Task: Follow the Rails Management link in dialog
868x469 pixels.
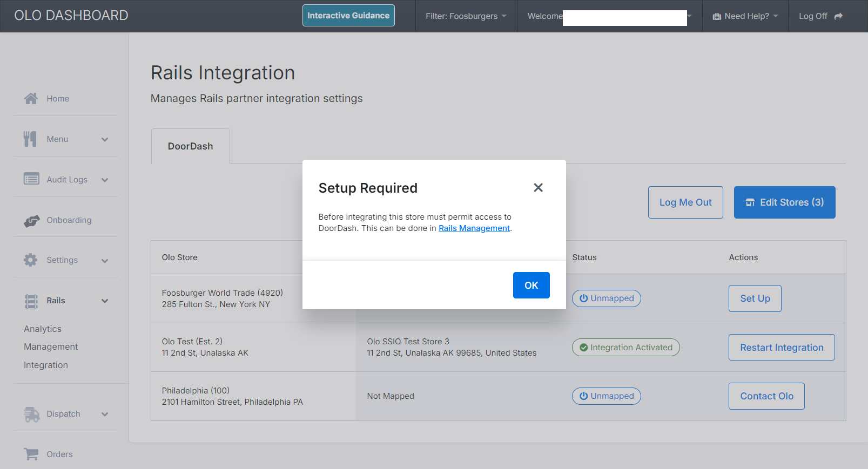Action: 474,228
